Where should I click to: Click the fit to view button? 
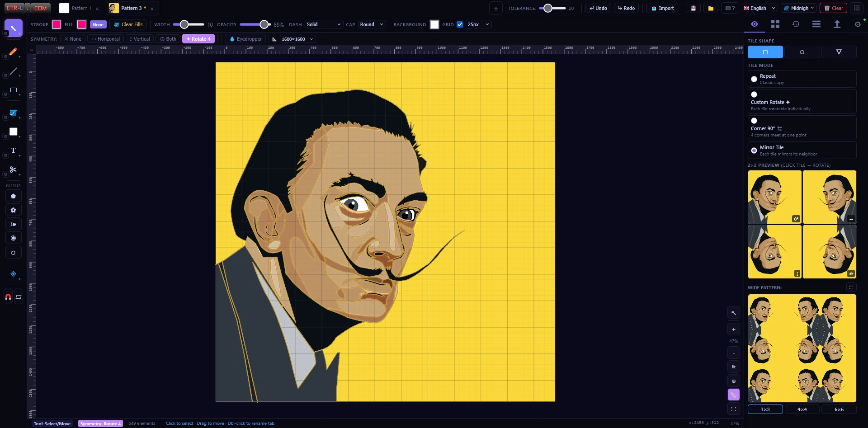pos(734,367)
